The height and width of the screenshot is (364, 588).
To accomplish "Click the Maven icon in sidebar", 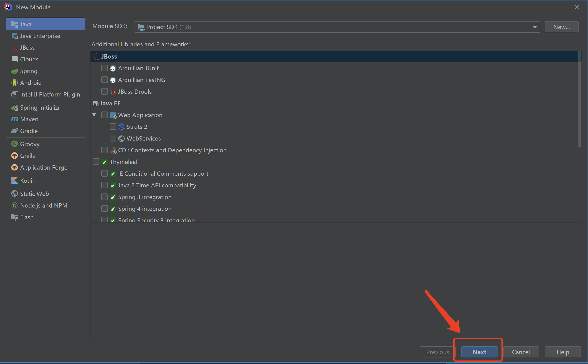I will (15, 119).
